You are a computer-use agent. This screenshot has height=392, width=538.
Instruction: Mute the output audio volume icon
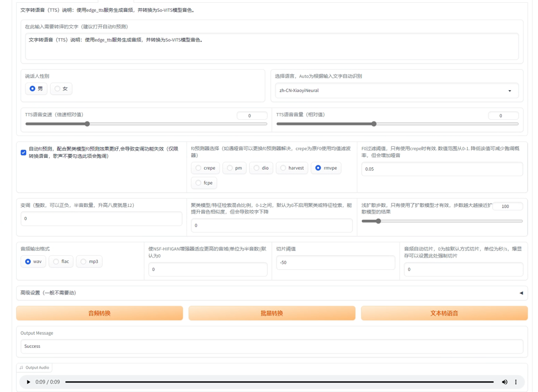pos(505,382)
